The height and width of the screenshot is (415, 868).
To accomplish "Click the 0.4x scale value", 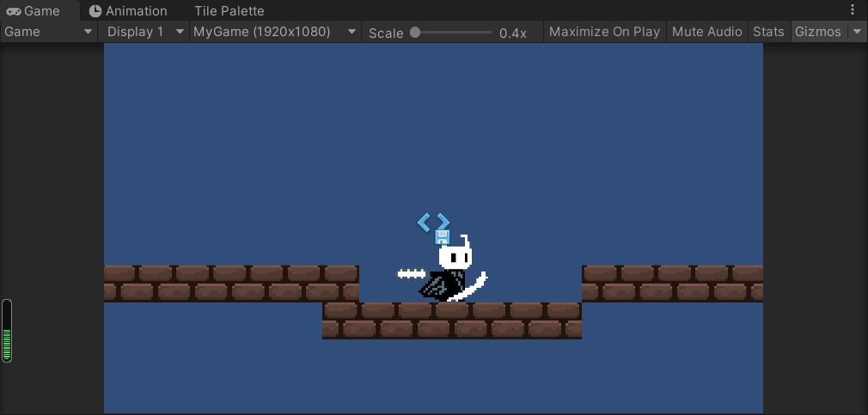I will coord(512,34).
